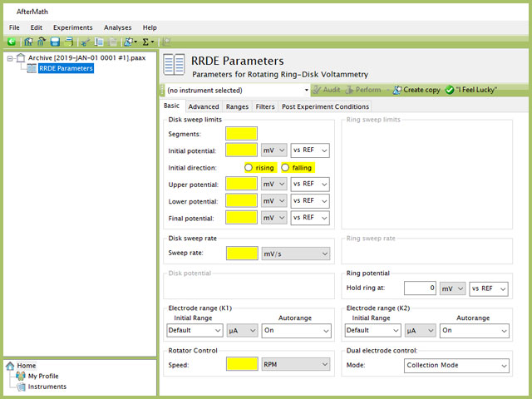Click the Lower potential input field
532x399 pixels.
pos(241,200)
